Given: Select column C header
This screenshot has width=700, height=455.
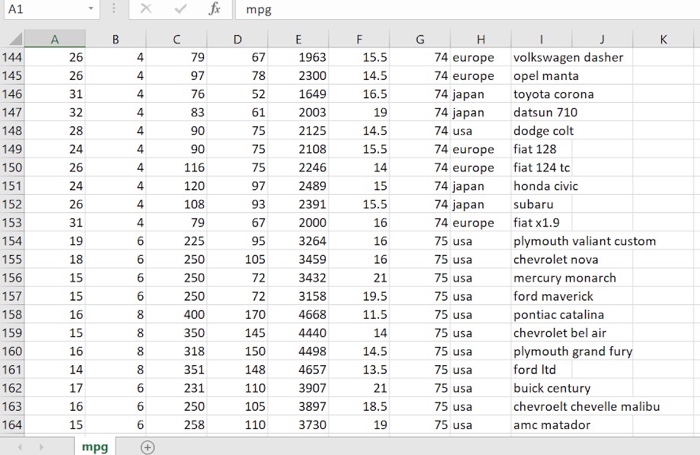Looking at the screenshot, I should pos(176,39).
